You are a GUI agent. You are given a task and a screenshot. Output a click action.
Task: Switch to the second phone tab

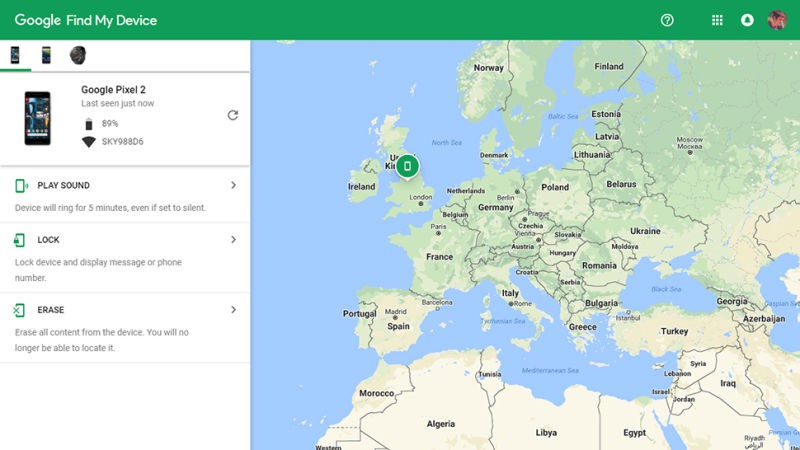[x=46, y=55]
